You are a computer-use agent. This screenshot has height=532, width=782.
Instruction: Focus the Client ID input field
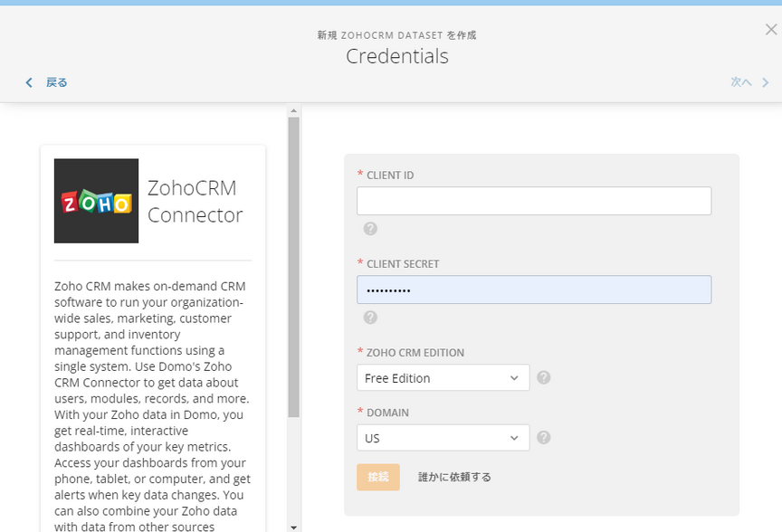534,201
